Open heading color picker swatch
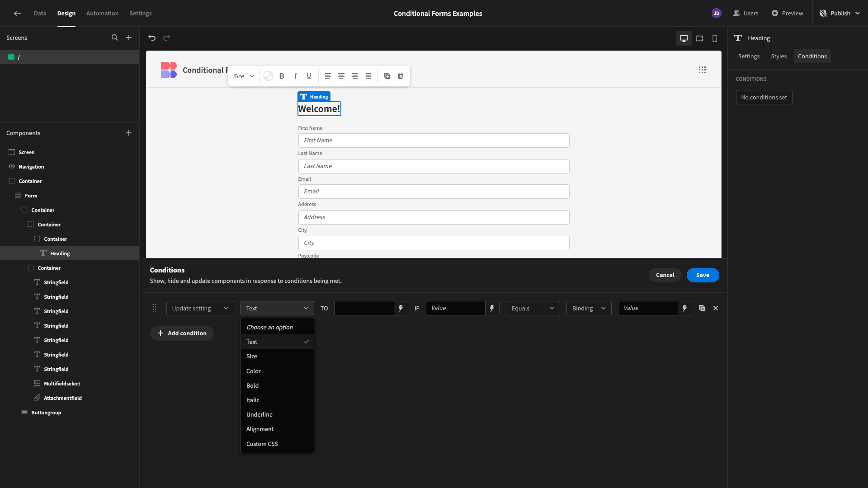Screen dimensions: 868x488 tap(268, 76)
